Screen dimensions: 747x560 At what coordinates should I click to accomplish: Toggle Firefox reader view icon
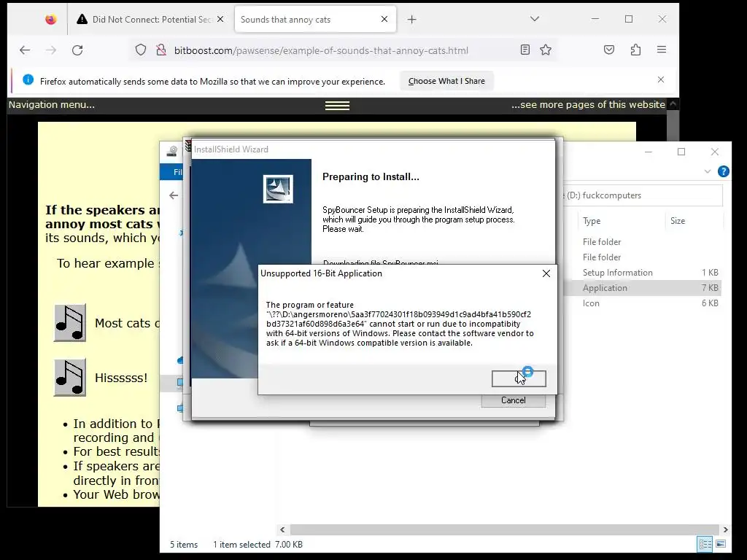pos(525,50)
